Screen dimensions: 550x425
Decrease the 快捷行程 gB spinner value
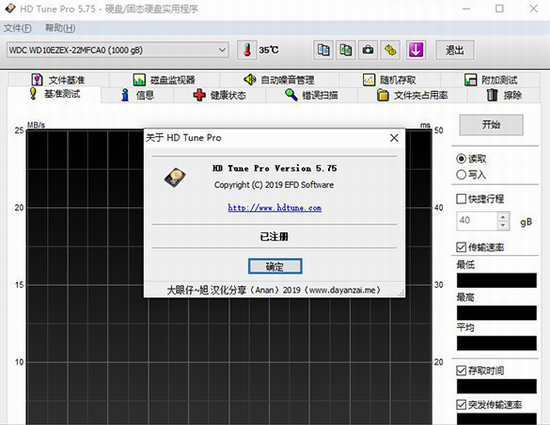click(x=503, y=225)
